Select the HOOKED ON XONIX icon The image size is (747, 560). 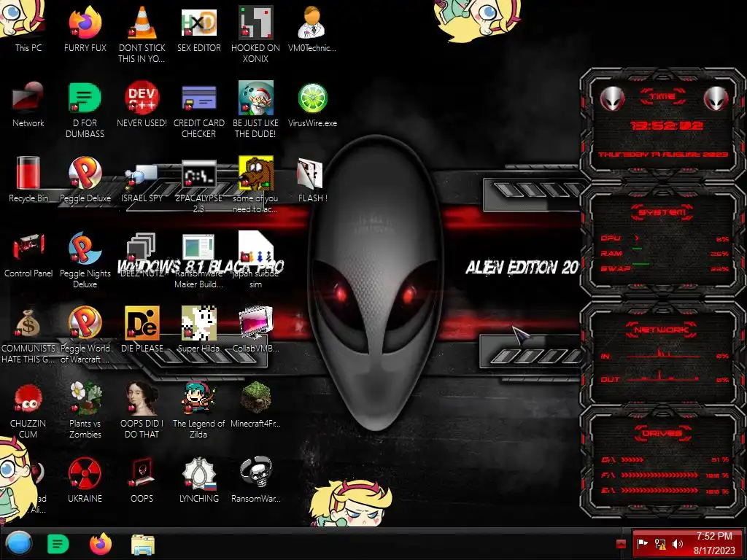coord(255,34)
